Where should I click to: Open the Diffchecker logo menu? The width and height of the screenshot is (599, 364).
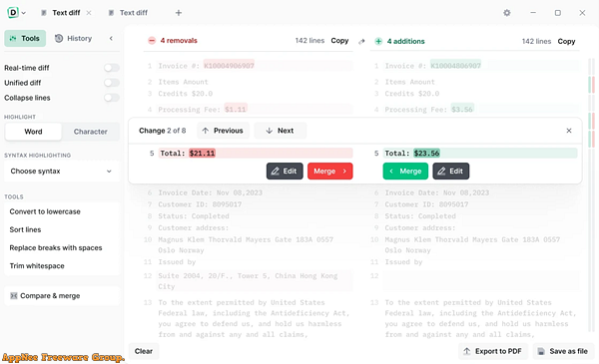click(x=16, y=13)
